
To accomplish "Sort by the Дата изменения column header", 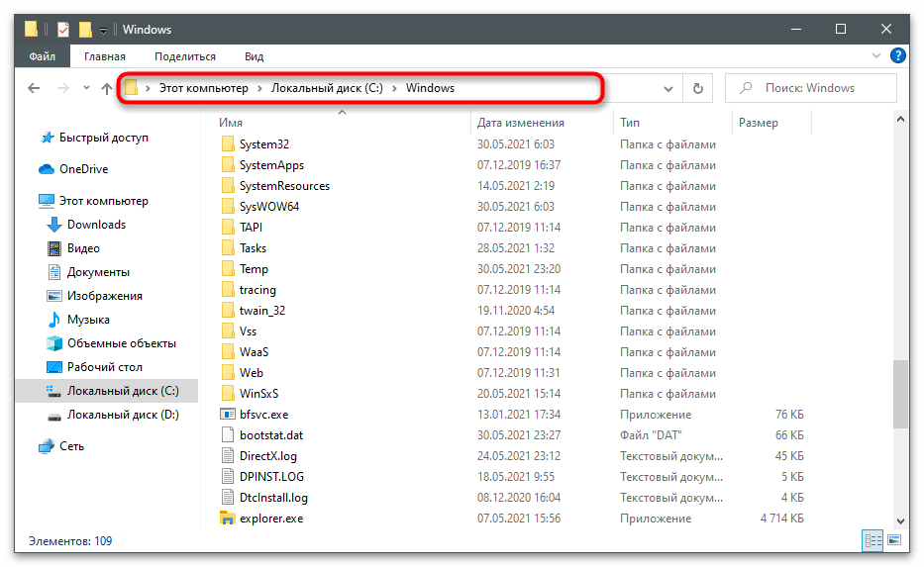I will [x=520, y=123].
